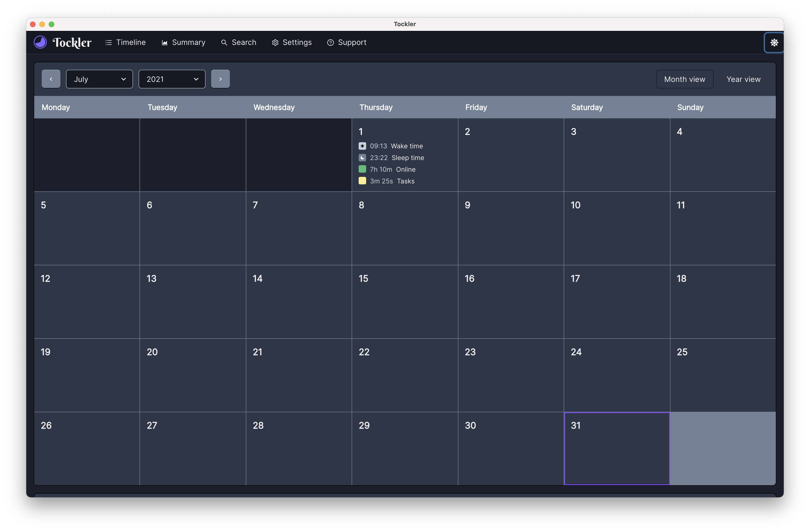The image size is (810, 532).
Task: Go to next month arrow
Action: (x=220, y=79)
